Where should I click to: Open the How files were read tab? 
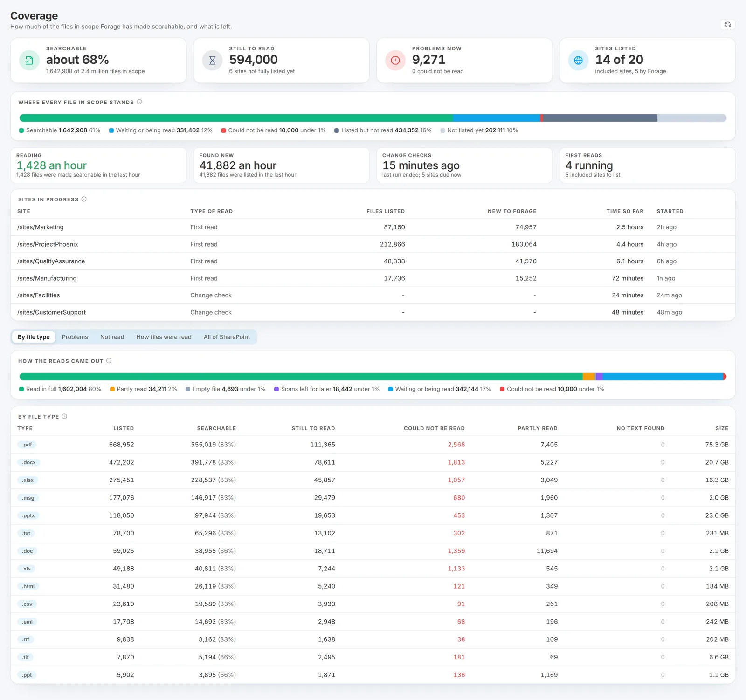[164, 337]
